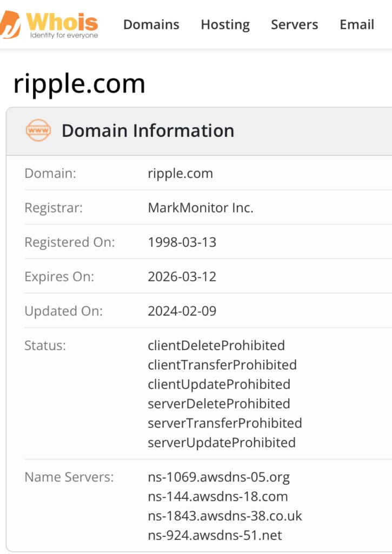Select the Servers navigation entry
The width and height of the screenshot is (392, 554).
[x=294, y=24]
